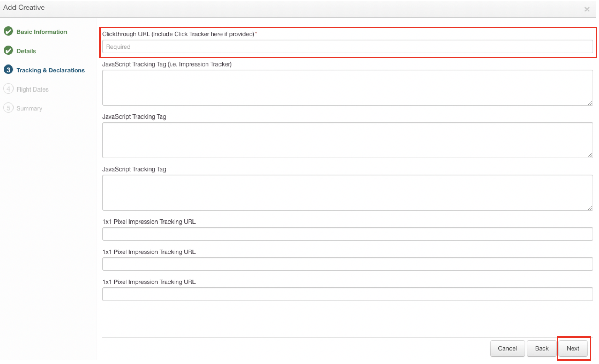Click the 'Clickthrough URL (Include Click Tracker here if provided)' label
Viewport: 599px width, 364px height.
coord(178,34)
